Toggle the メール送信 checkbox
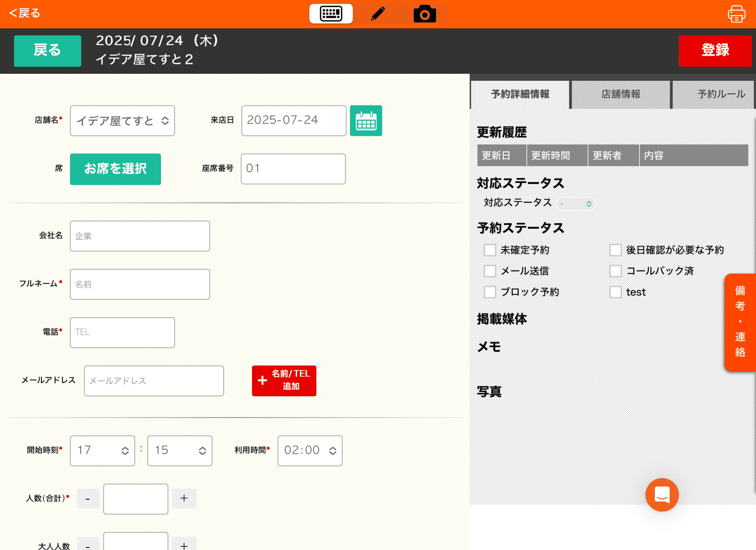The image size is (756, 550). click(x=490, y=271)
